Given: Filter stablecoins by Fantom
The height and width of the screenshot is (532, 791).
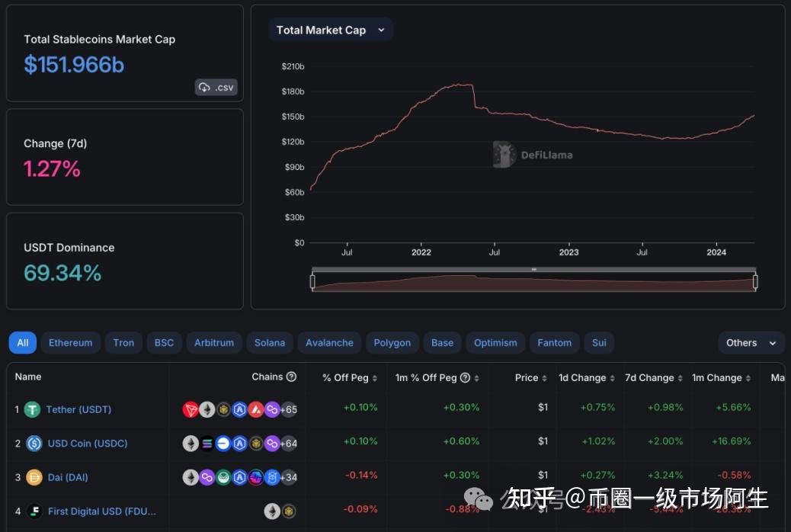Looking at the screenshot, I should (555, 343).
